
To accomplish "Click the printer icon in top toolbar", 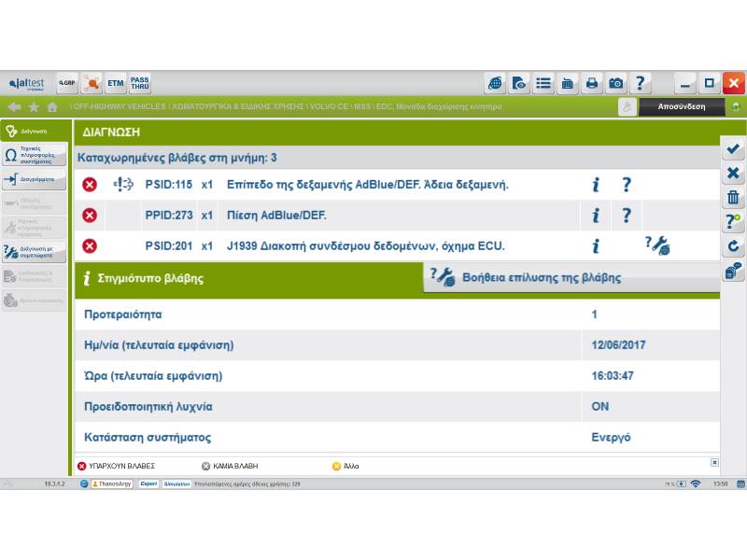I will pyautogui.click(x=591, y=83).
